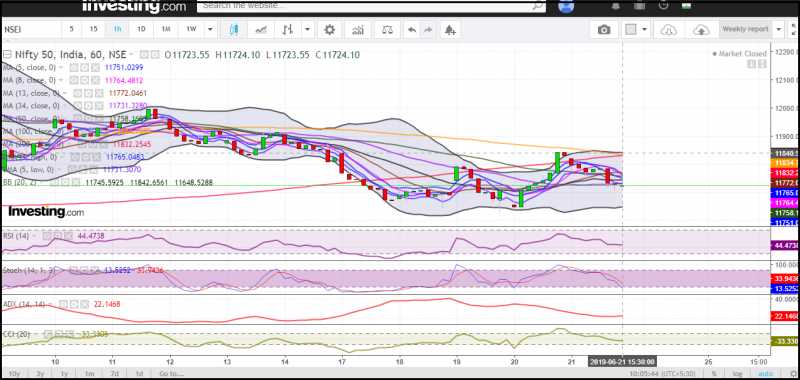Toggle percent scale at bottom right

714,374
